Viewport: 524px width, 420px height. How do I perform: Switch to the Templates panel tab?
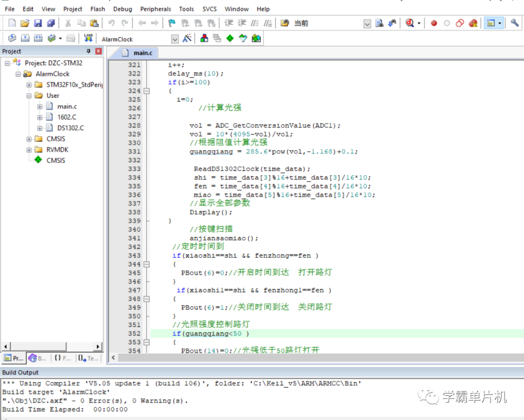point(88,358)
